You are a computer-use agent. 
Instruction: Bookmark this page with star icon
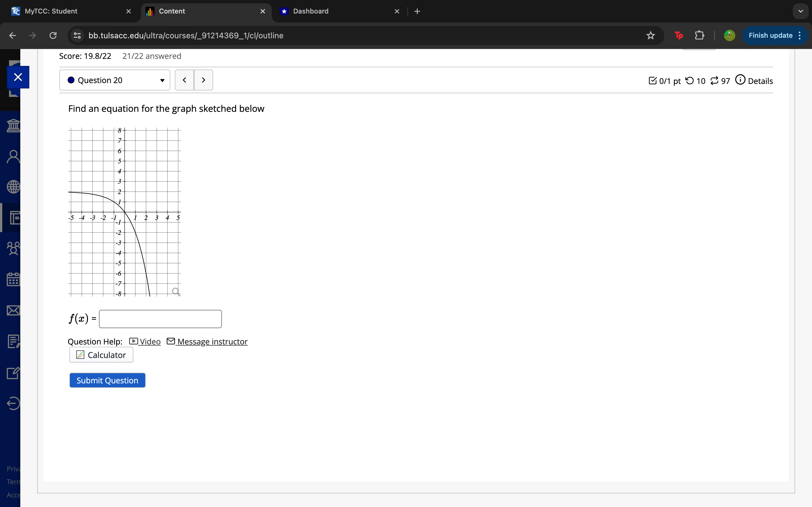[650, 35]
